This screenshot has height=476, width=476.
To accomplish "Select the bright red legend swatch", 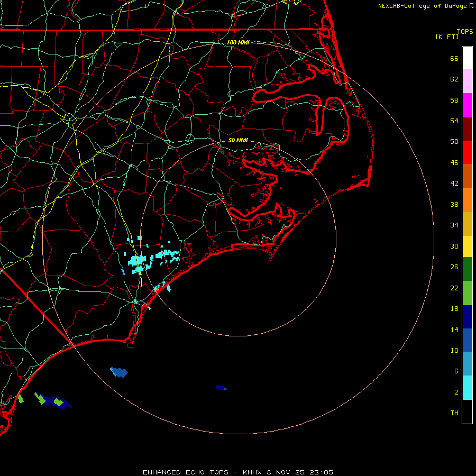I will [x=467, y=152].
